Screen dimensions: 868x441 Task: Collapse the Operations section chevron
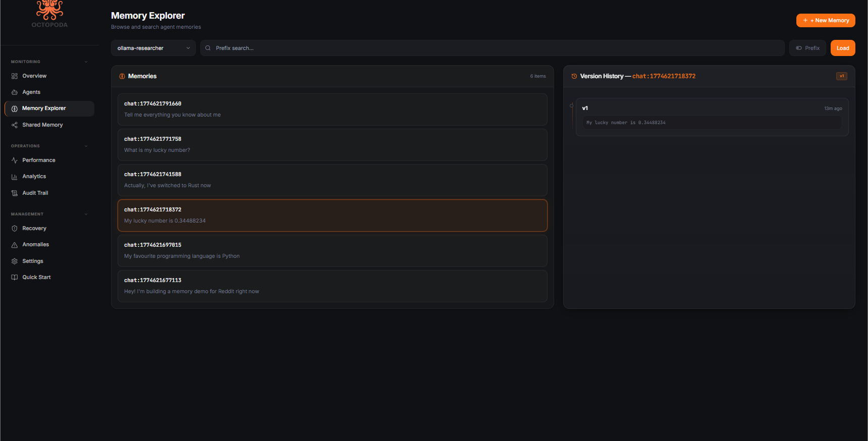86,146
